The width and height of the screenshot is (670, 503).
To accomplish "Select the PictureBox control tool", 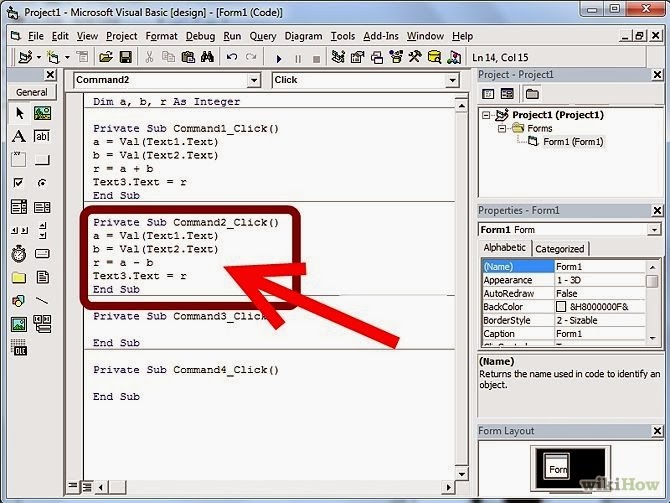I will click(42, 113).
